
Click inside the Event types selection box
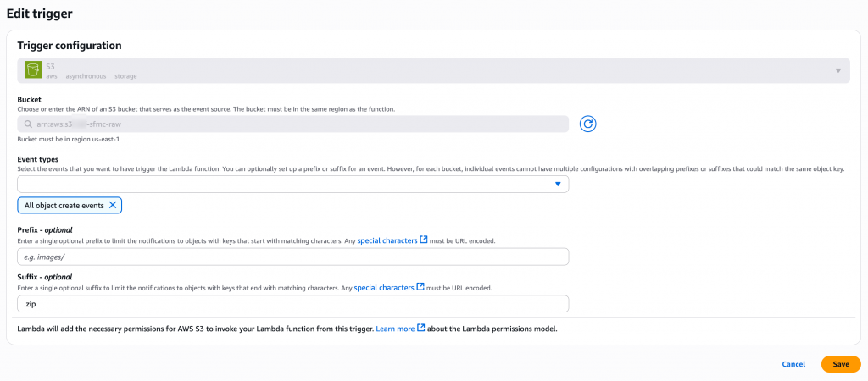pyautogui.click(x=292, y=184)
